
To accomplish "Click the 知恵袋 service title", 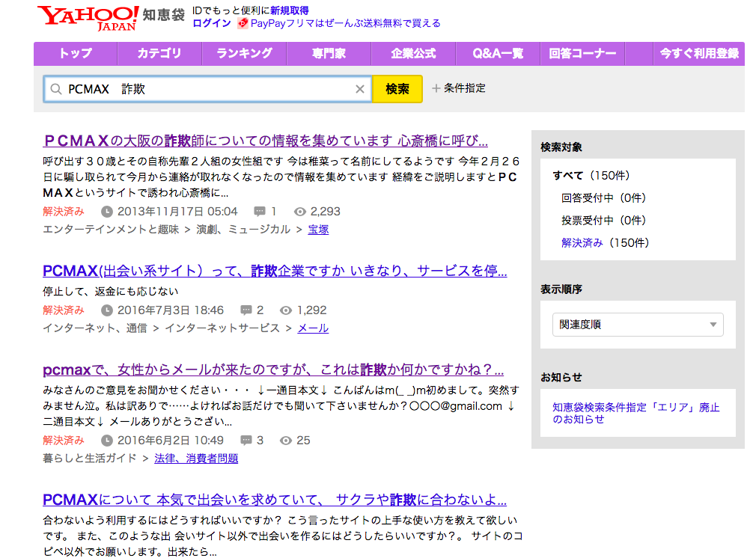I will (x=164, y=15).
